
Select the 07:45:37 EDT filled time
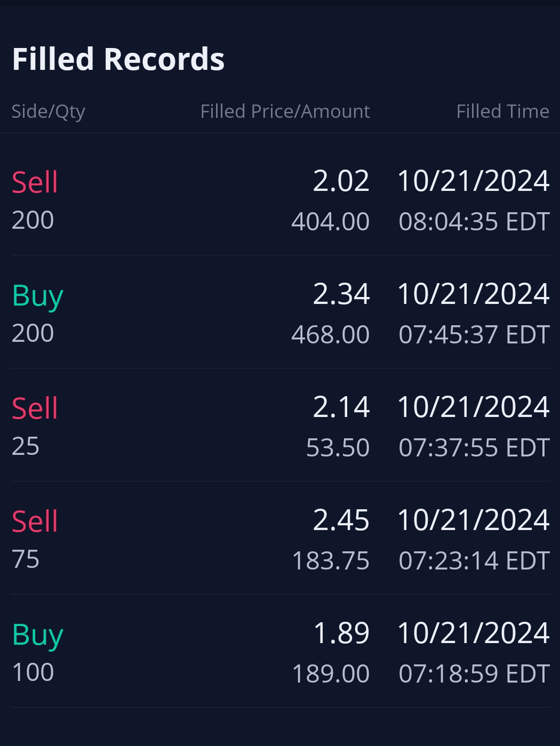(474, 334)
